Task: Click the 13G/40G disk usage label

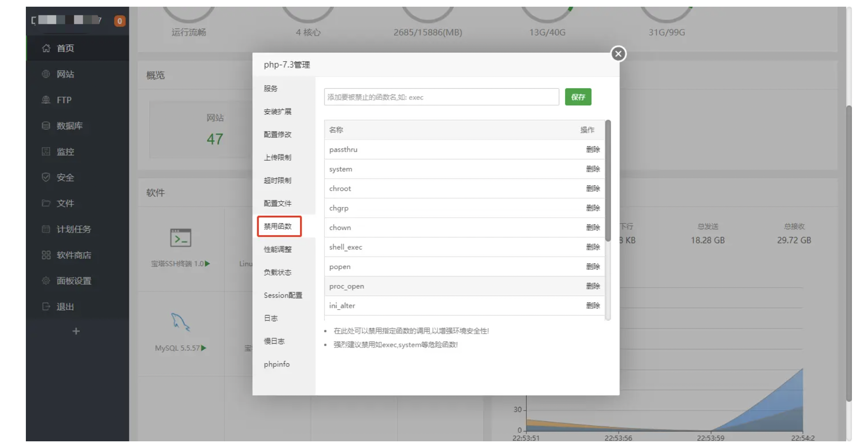Action: point(547,32)
